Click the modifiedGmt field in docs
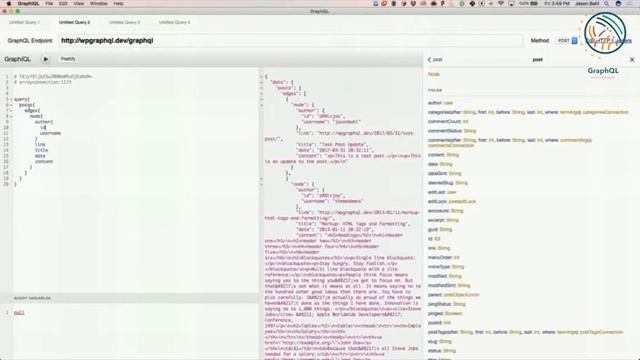Screen dimensions: 640x360 (x=442, y=286)
